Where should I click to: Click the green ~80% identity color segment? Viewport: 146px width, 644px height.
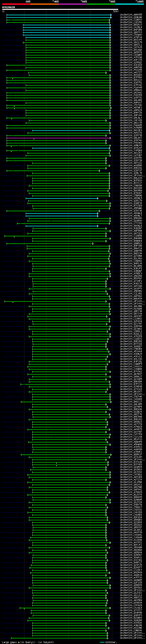click(x=101, y=4)
